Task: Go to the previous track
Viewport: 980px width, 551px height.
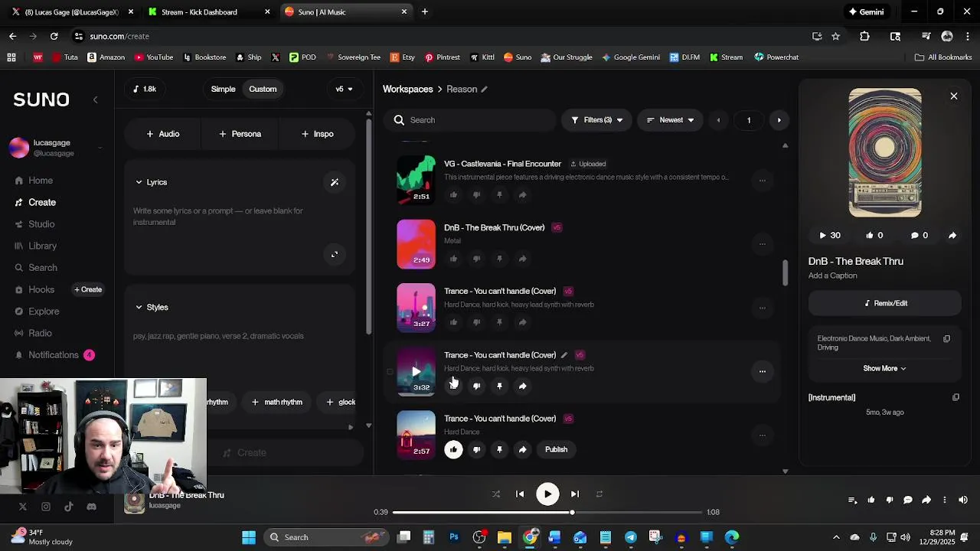Action: [520, 494]
